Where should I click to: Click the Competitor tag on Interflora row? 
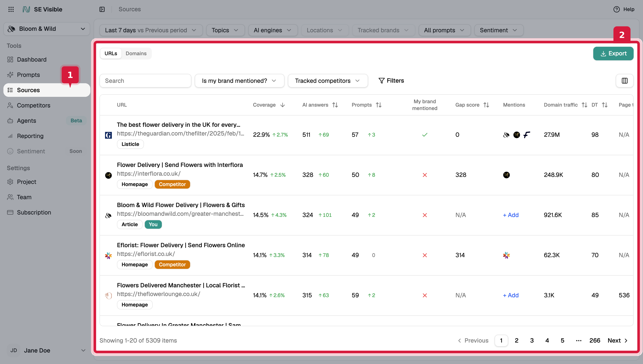click(172, 184)
